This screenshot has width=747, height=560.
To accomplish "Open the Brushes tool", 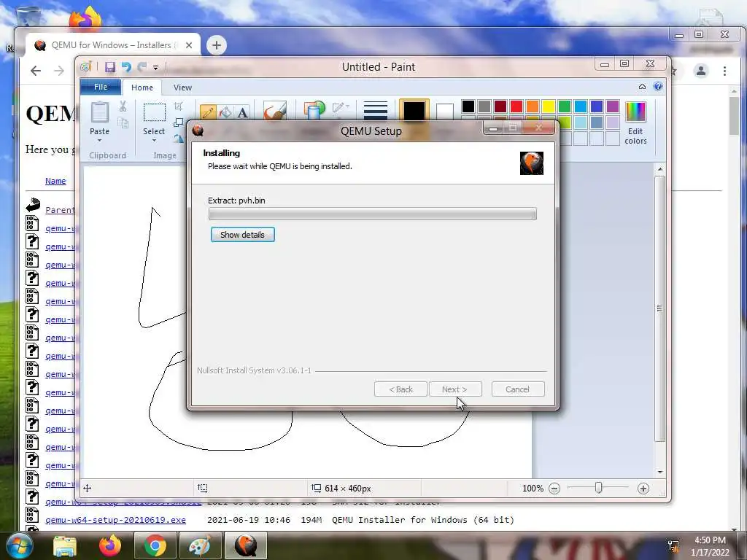I will tap(275, 111).
